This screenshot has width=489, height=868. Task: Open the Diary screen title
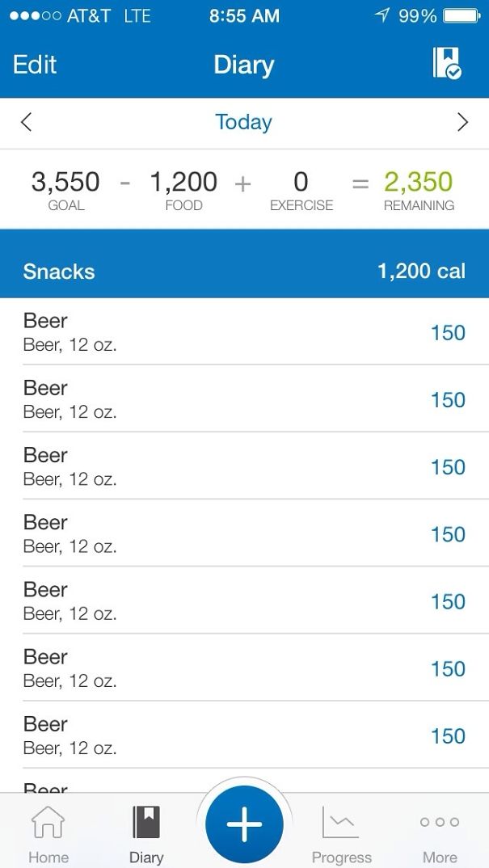(243, 64)
